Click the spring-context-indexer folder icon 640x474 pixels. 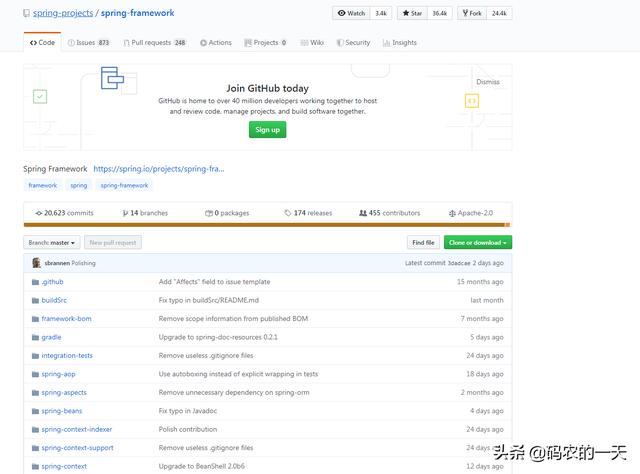36,429
